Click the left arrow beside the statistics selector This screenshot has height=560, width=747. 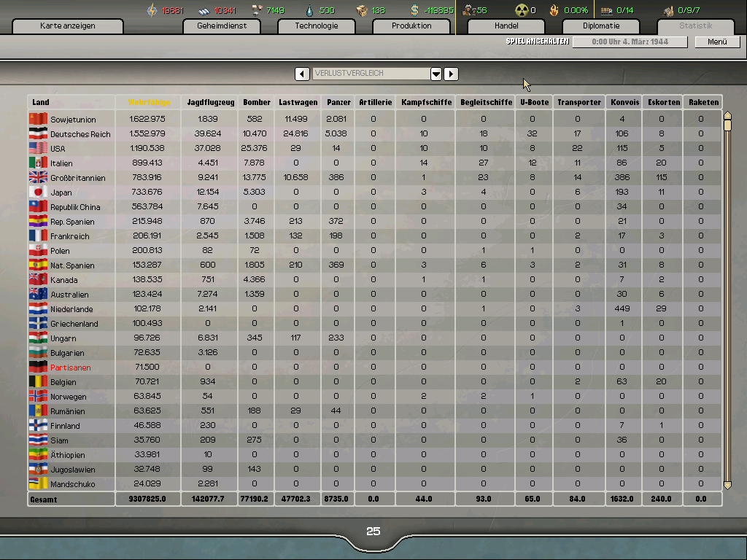[x=302, y=73]
